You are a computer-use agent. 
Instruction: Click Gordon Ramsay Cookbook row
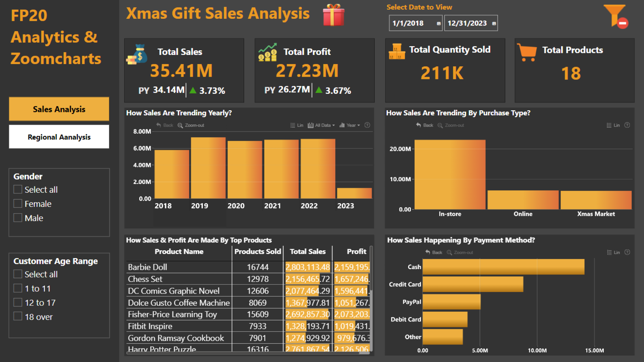tap(248, 338)
